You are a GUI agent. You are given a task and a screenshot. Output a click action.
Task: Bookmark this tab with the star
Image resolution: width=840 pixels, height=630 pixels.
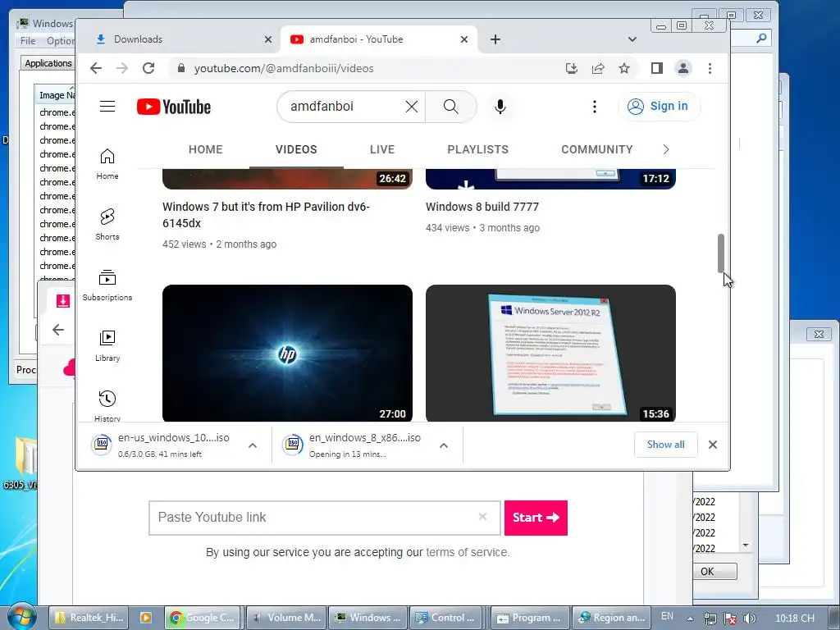[x=624, y=68]
